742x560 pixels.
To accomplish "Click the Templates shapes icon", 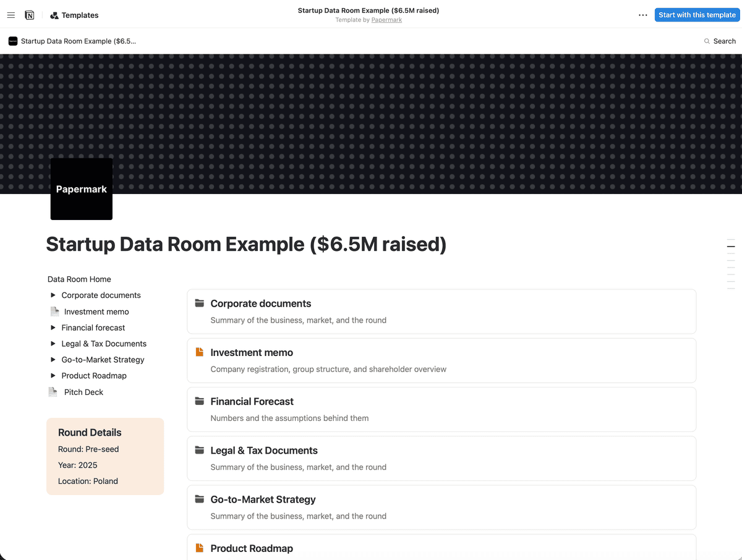I will point(54,15).
